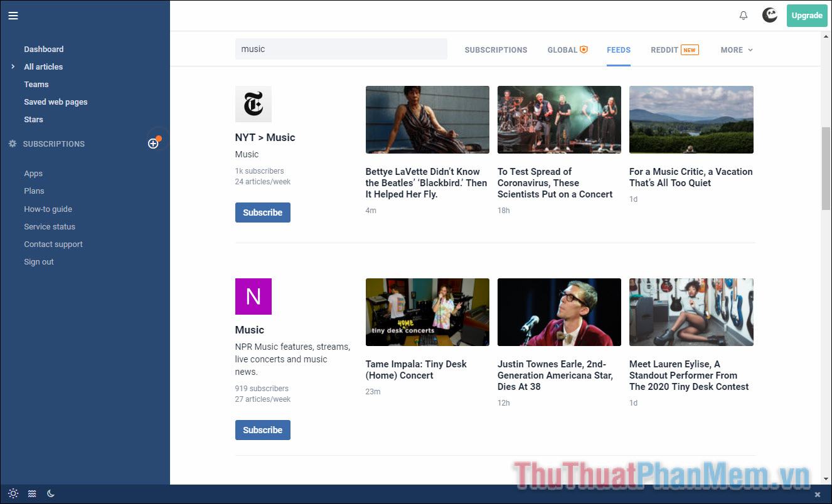
Task: Open 'Bettye LaVette Didn't Know' headline
Action: coord(427,183)
